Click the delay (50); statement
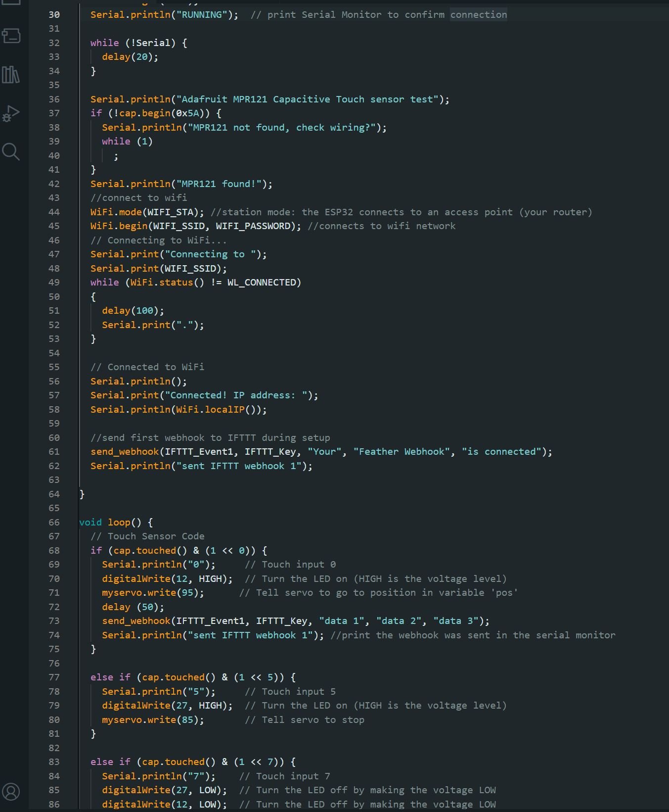This screenshot has width=669, height=812. (133, 607)
